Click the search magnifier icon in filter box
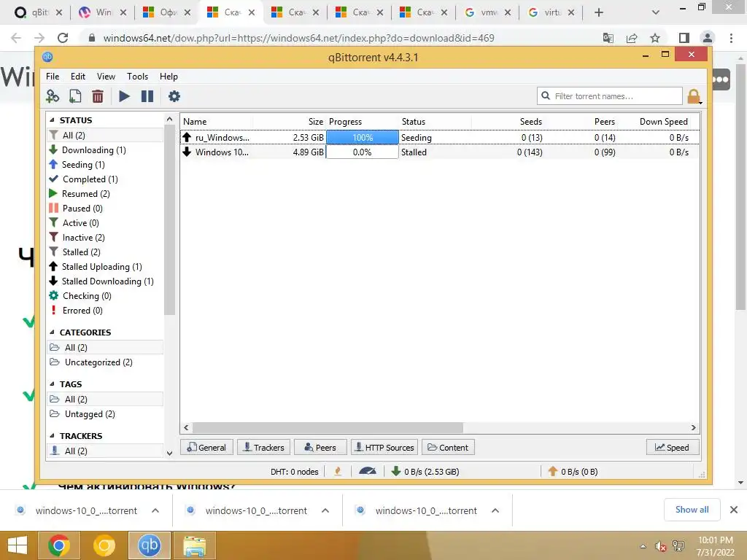Viewport: 747px width, 560px height. [546, 96]
